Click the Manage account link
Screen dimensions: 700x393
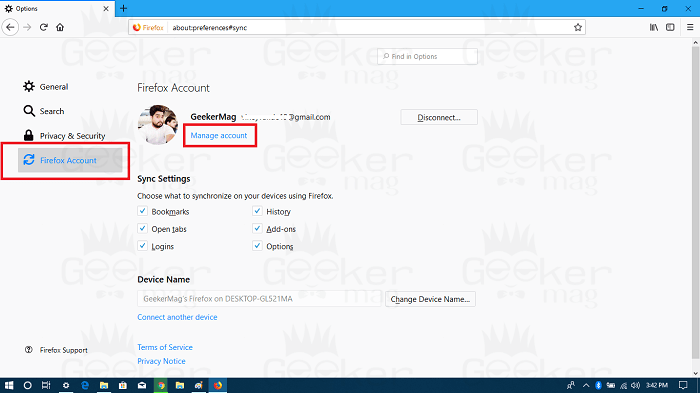click(x=219, y=135)
